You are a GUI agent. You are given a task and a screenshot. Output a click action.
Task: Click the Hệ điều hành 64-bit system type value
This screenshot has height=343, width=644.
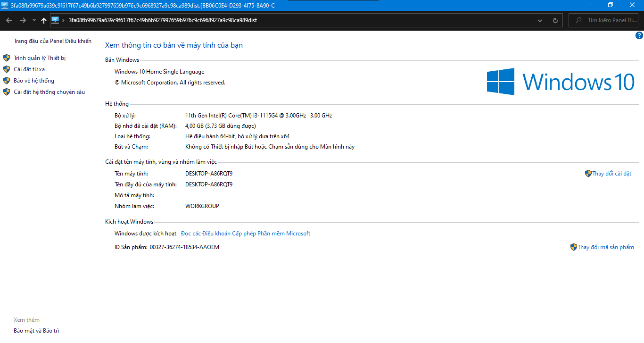click(x=238, y=136)
